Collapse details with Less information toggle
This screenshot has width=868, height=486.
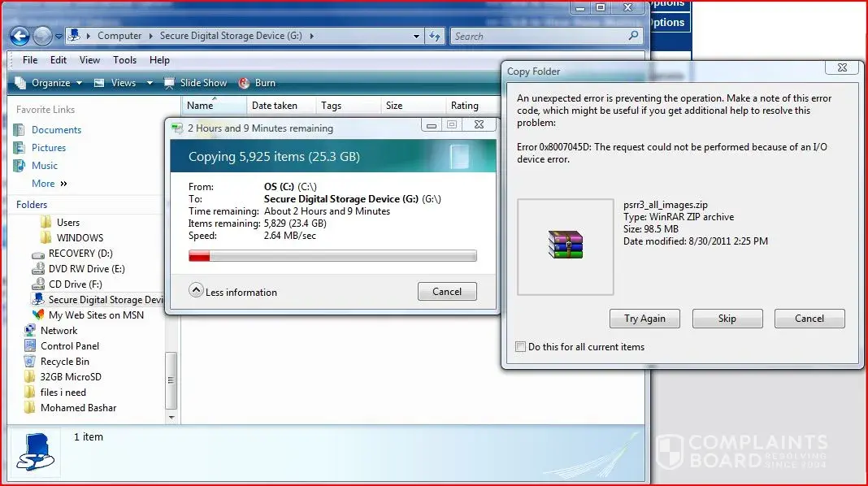pos(196,290)
